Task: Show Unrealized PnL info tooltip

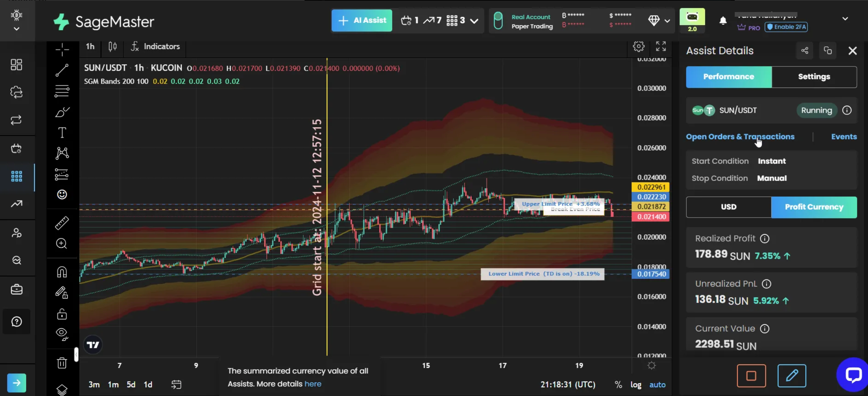Action: 766,284
